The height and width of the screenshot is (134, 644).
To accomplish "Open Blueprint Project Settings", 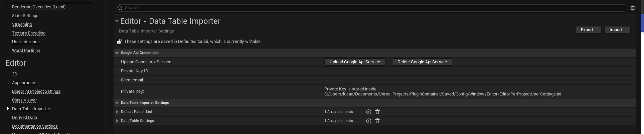I will [36, 91].
